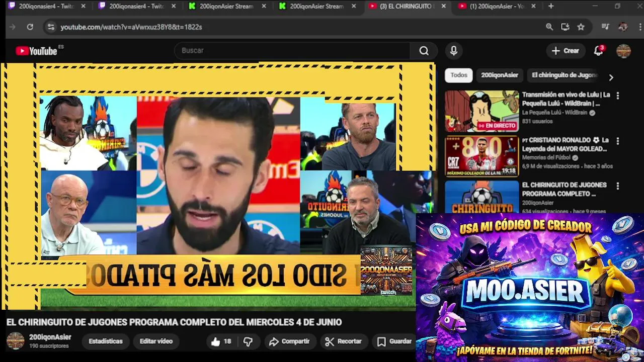Save the video with Guardar
This screenshot has width=644, height=362.
click(x=395, y=341)
